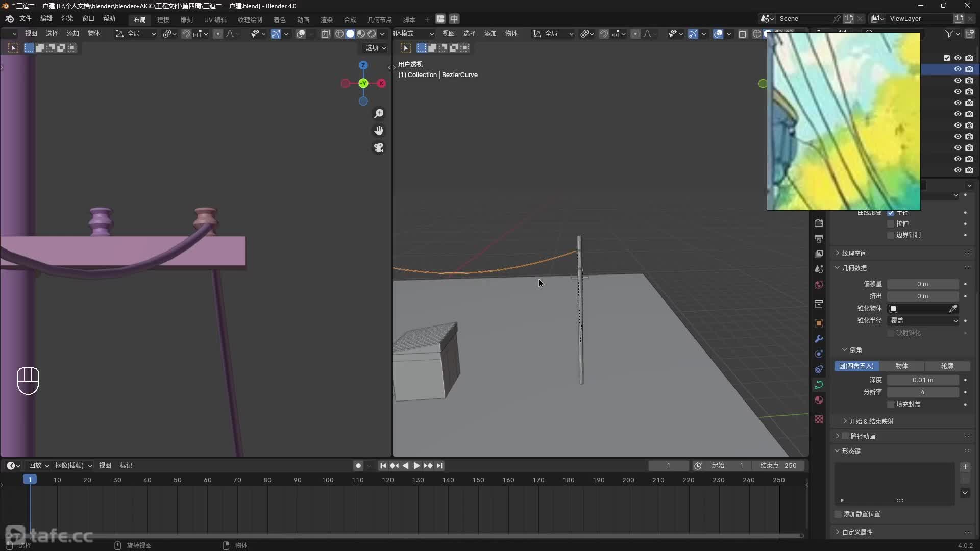Image resolution: width=980 pixels, height=551 pixels.
Task: Toggle auto keying record button
Action: pyautogui.click(x=358, y=465)
